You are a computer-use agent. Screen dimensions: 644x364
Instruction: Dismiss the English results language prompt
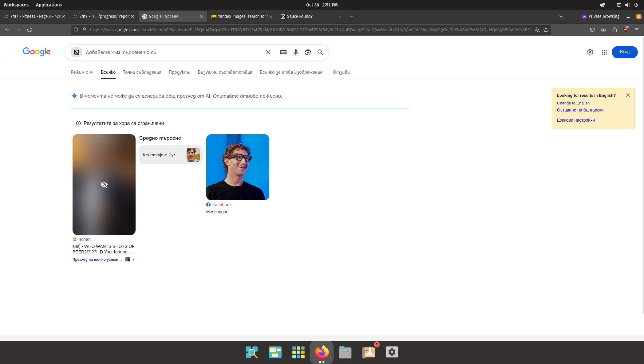[628, 95]
